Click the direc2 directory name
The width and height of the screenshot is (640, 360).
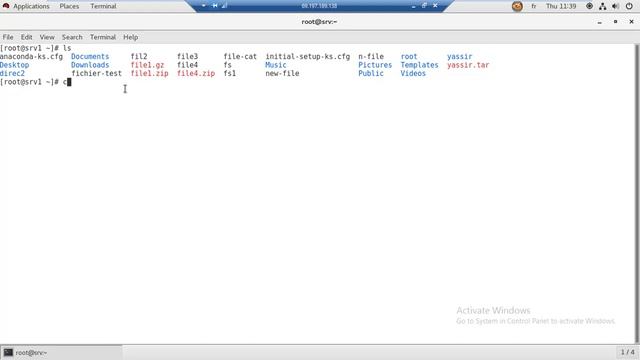(x=12, y=73)
